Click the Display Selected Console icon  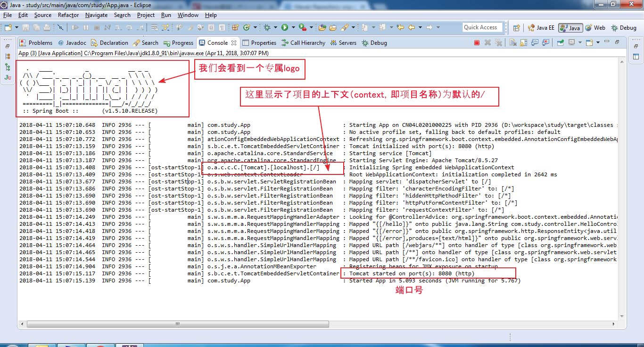tap(571, 42)
